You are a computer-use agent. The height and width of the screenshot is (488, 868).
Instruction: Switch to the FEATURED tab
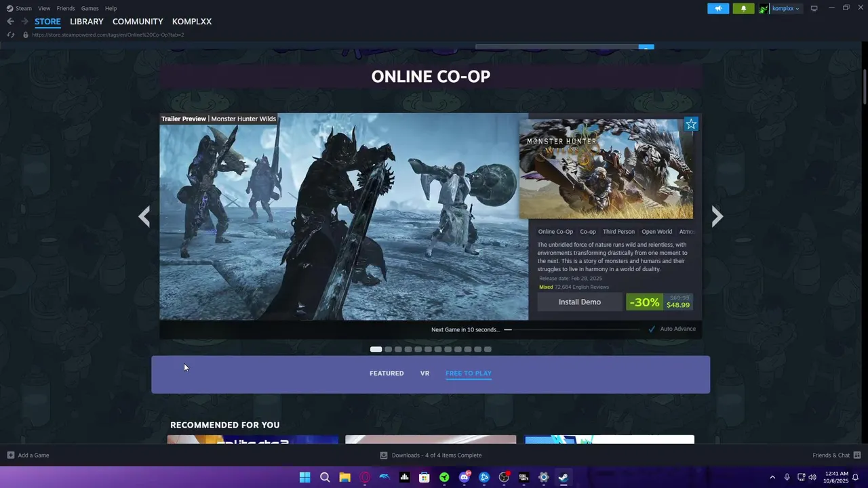tap(387, 373)
